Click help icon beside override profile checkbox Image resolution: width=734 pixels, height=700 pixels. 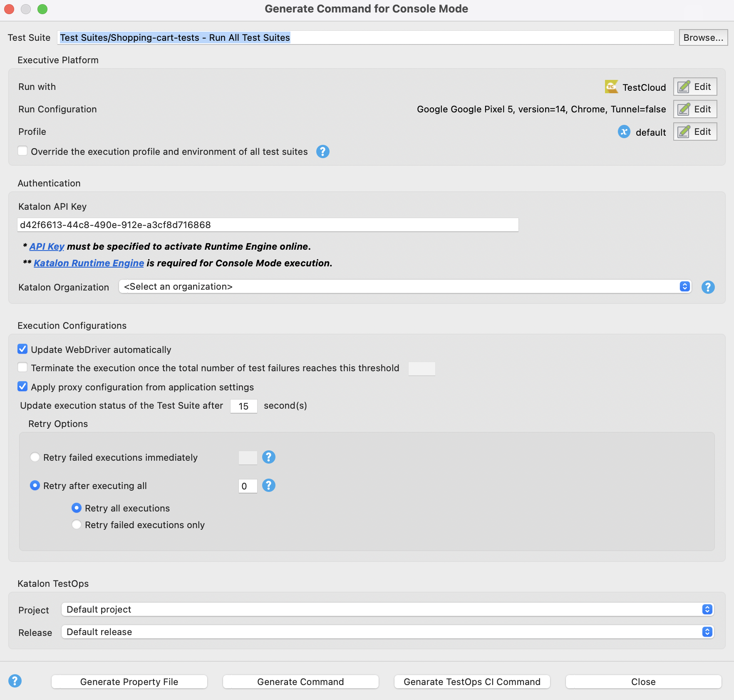coord(322,151)
